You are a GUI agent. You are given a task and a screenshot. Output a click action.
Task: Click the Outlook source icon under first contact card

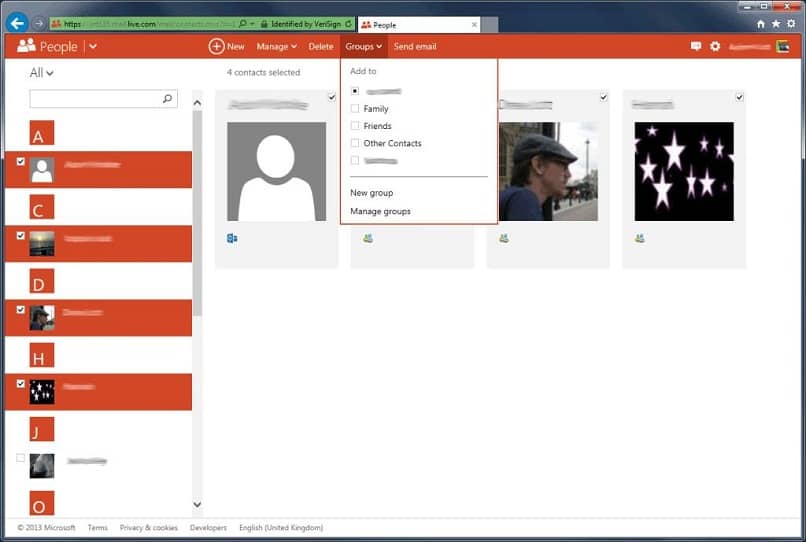click(232, 238)
